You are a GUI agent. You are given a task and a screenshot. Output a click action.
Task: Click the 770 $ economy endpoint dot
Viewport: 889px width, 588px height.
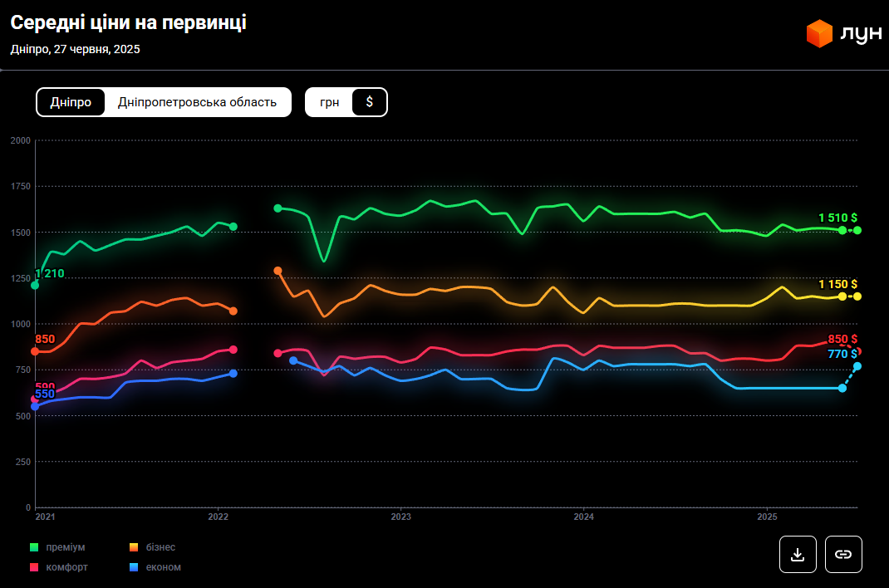click(857, 366)
